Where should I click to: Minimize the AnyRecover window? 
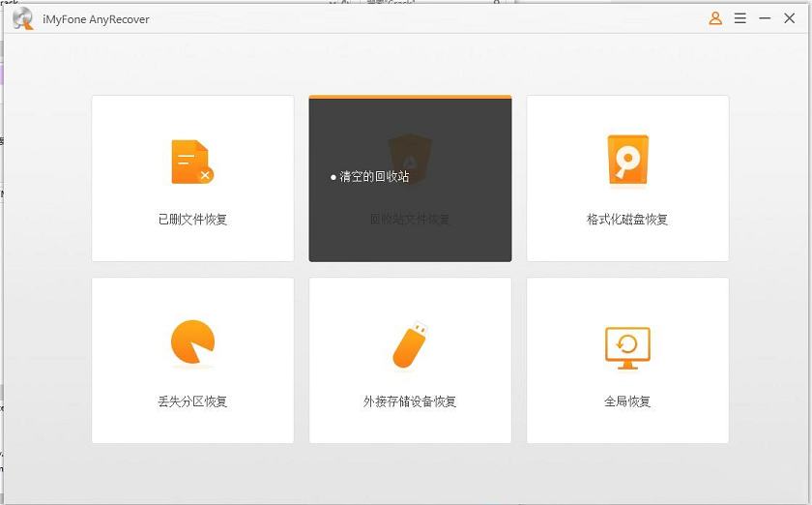click(765, 18)
